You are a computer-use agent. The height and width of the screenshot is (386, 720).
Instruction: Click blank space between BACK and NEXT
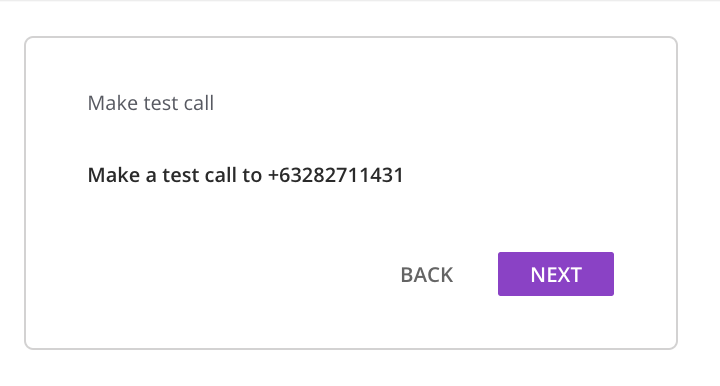coord(476,274)
